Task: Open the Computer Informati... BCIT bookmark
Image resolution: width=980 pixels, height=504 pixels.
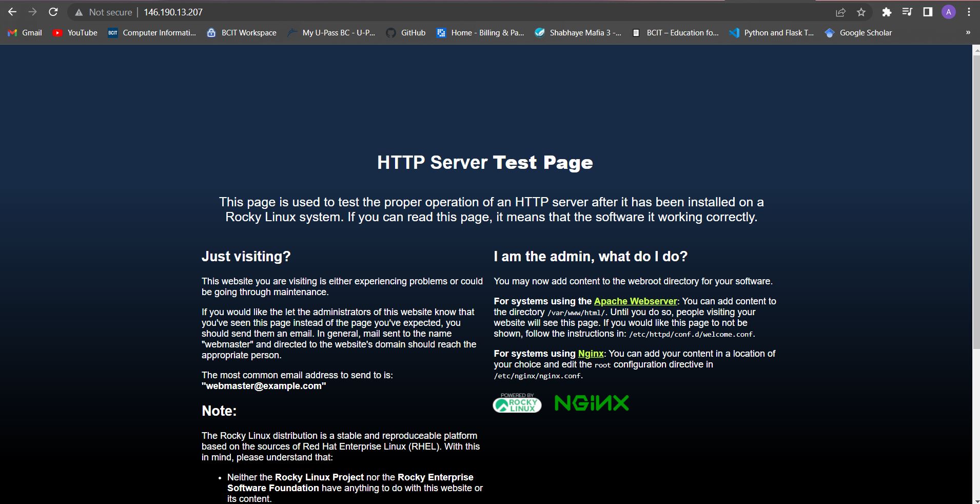Action: coord(152,32)
